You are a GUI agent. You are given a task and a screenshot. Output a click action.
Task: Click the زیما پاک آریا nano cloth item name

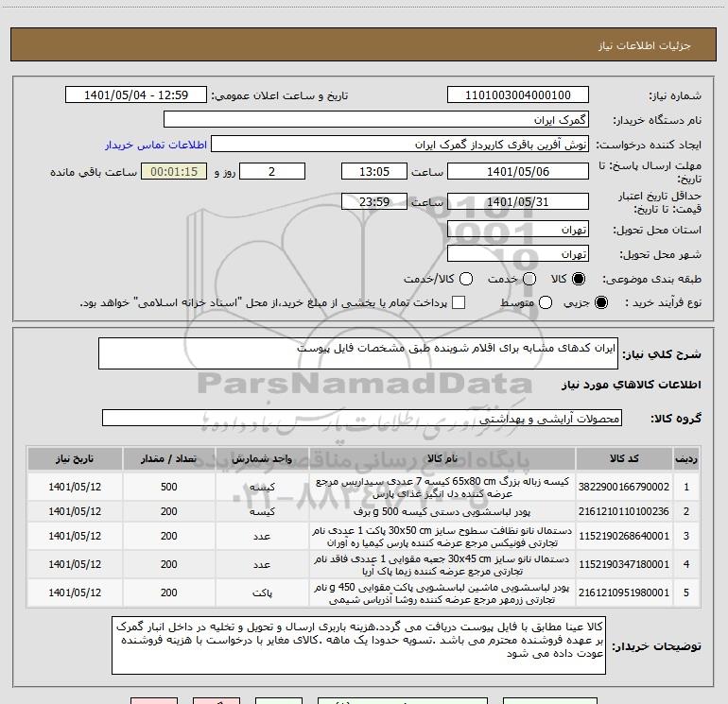point(442,565)
